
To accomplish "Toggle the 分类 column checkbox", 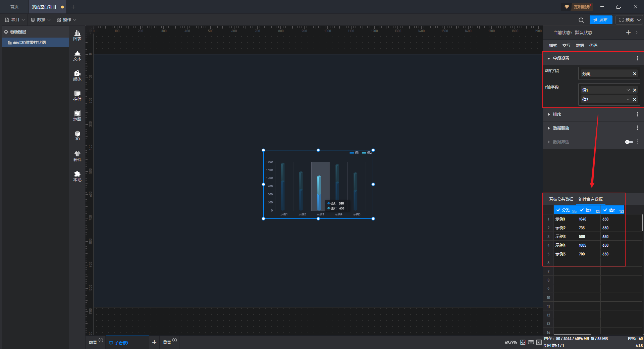I will pos(558,210).
